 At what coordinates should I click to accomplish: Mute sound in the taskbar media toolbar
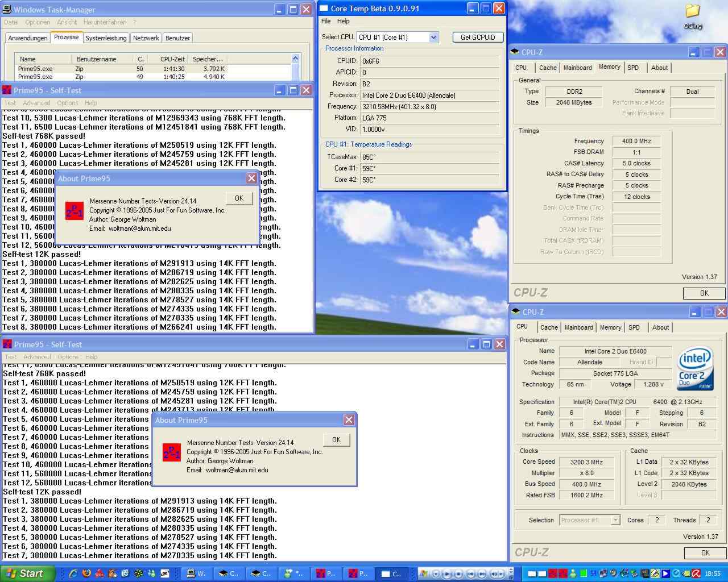[494, 574]
